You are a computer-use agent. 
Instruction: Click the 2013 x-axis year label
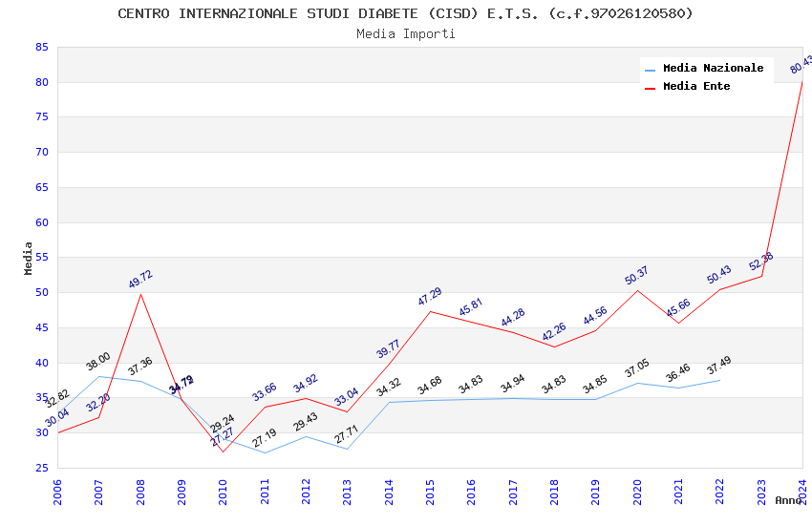tap(347, 492)
